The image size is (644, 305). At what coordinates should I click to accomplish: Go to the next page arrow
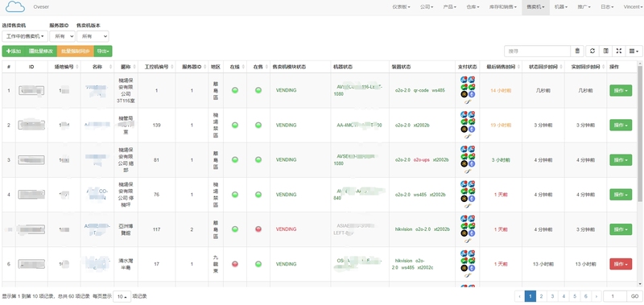tap(596, 296)
